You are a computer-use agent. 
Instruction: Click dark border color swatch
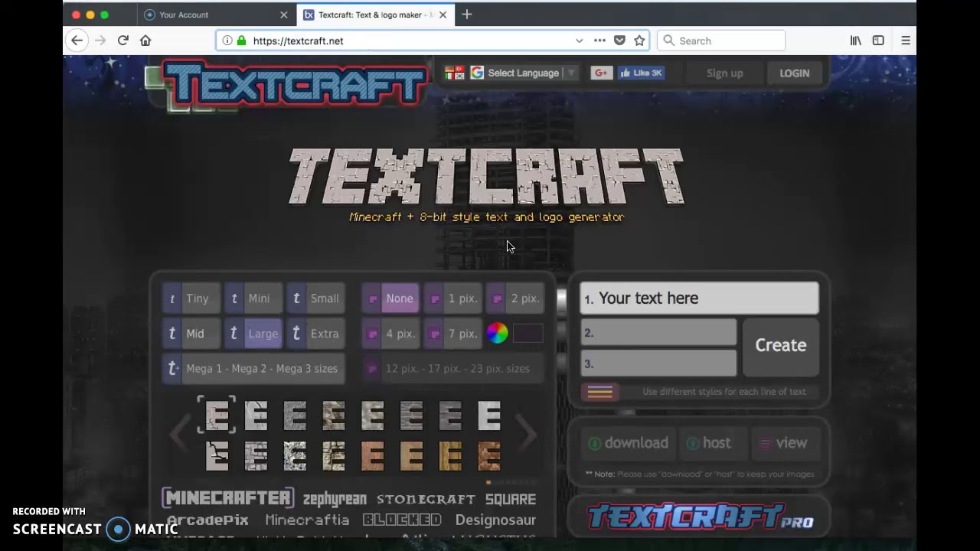pyautogui.click(x=528, y=333)
